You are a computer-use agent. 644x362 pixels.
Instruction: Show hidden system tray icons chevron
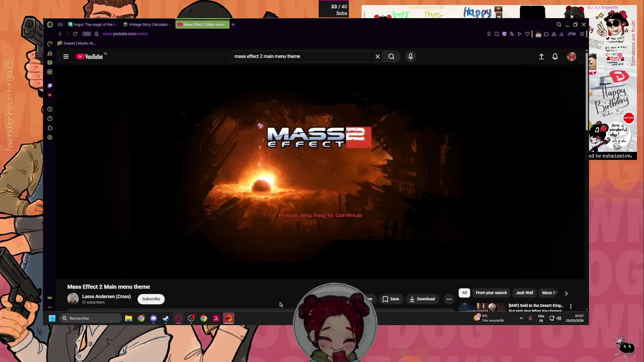521,318
